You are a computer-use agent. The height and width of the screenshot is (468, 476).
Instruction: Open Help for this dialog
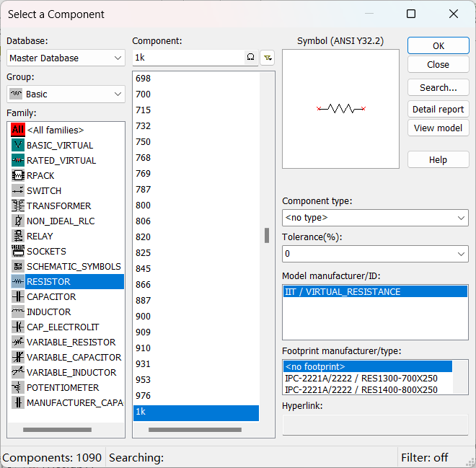click(x=438, y=159)
